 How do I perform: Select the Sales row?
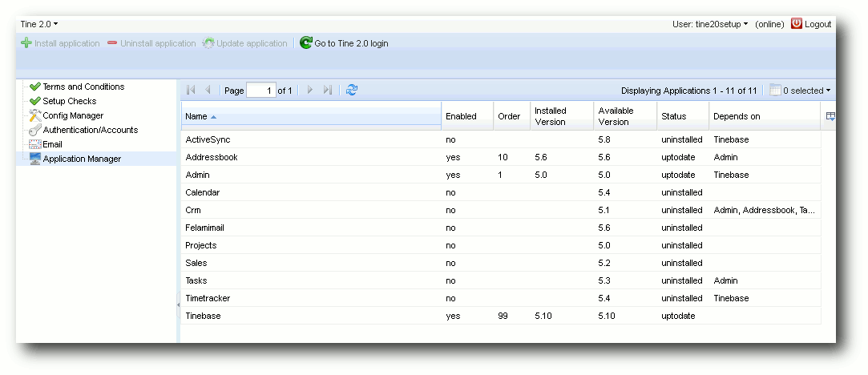(x=500, y=263)
